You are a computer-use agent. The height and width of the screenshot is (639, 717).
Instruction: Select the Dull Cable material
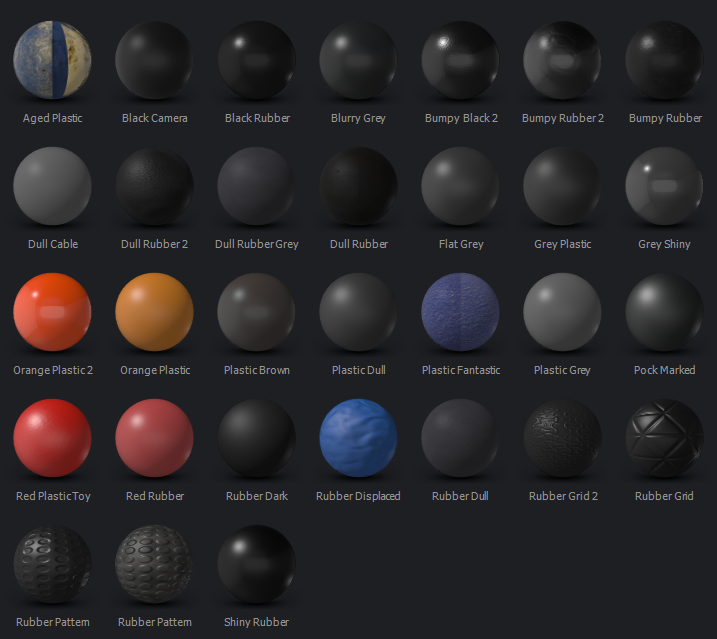tap(52, 186)
